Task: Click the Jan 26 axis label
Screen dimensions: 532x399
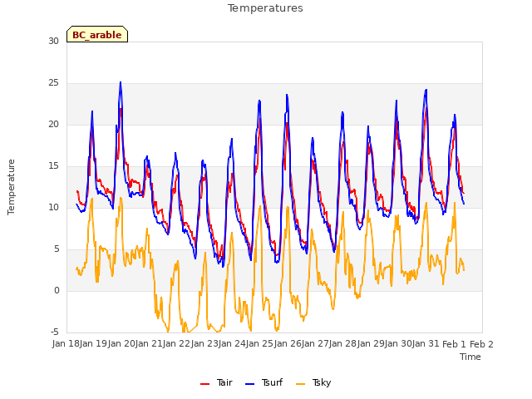Action: (288, 344)
